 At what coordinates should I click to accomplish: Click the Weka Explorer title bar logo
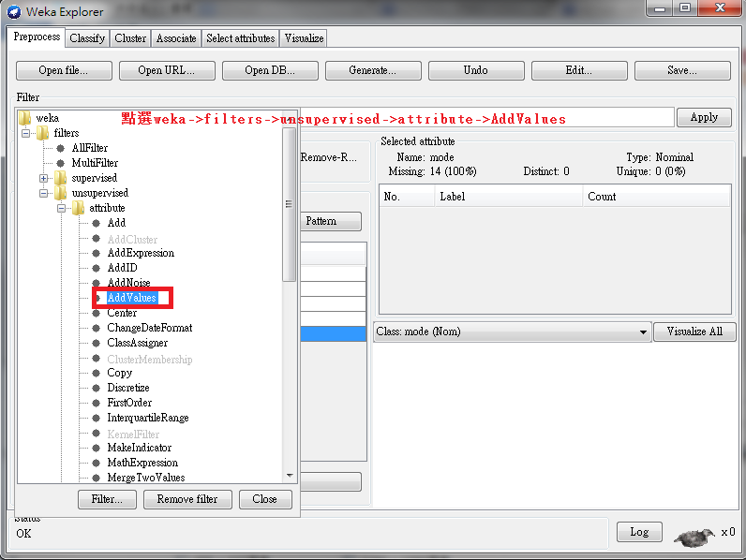point(14,11)
